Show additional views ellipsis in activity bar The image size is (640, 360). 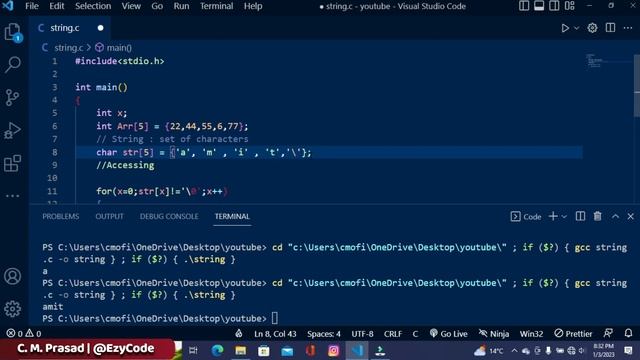pyautogui.click(x=13, y=196)
